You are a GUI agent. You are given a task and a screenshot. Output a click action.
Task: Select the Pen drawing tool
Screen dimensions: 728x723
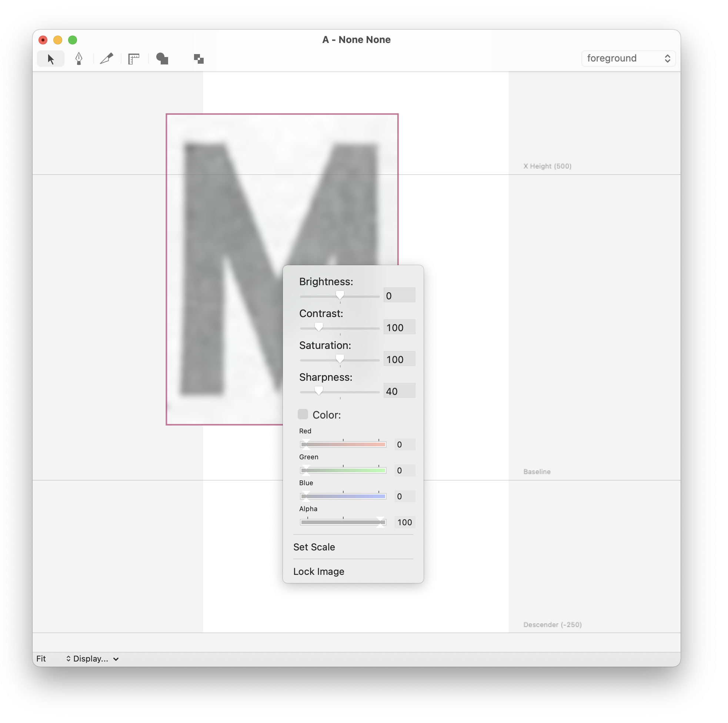click(x=79, y=59)
